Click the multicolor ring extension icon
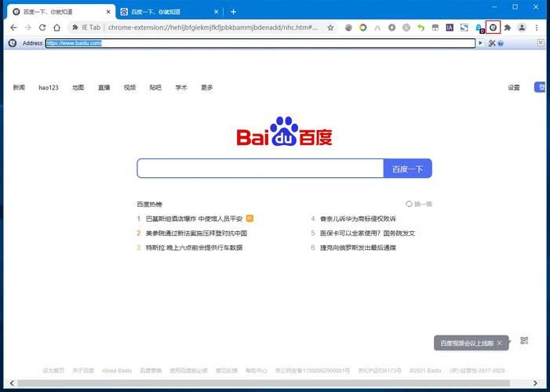This screenshot has height=392, width=550. (x=362, y=27)
